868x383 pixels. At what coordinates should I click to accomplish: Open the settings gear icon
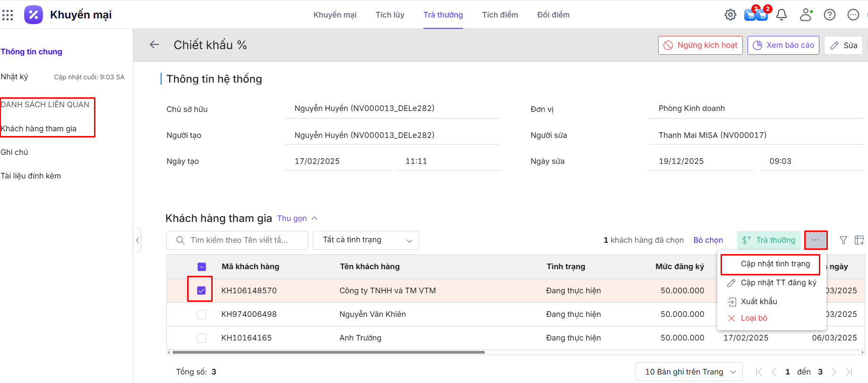click(x=730, y=15)
